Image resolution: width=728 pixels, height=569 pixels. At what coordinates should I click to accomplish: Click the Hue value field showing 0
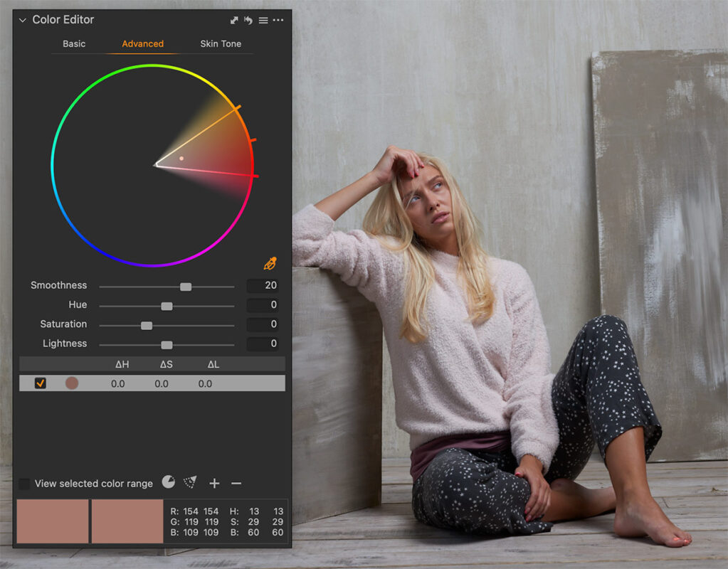coord(262,304)
